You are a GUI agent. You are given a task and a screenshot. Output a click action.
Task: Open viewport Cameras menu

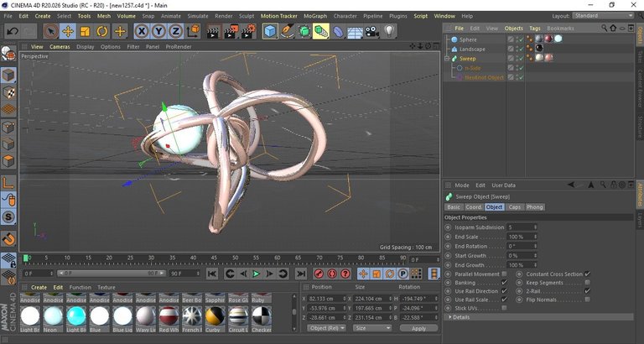tap(60, 47)
